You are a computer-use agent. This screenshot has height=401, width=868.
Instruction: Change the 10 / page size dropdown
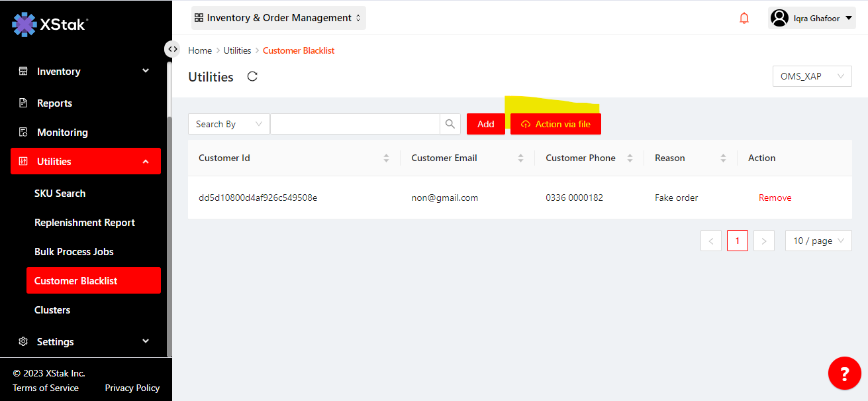pyautogui.click(x=818, y=241)
